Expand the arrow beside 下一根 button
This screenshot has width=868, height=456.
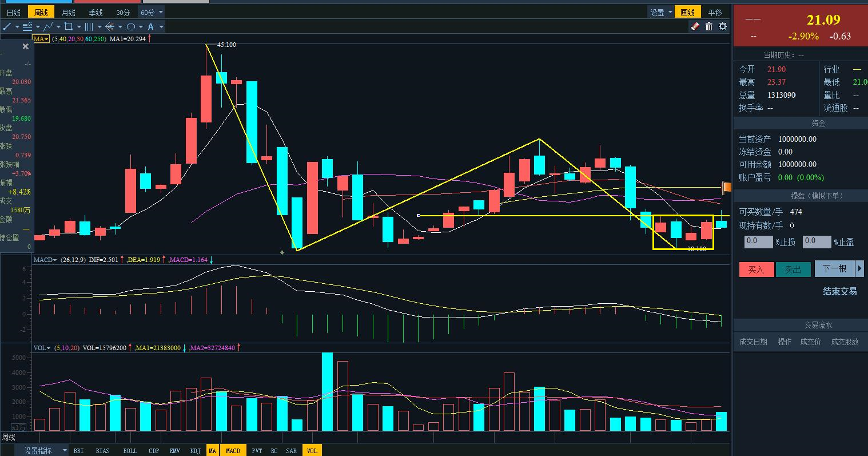[859, 268]
